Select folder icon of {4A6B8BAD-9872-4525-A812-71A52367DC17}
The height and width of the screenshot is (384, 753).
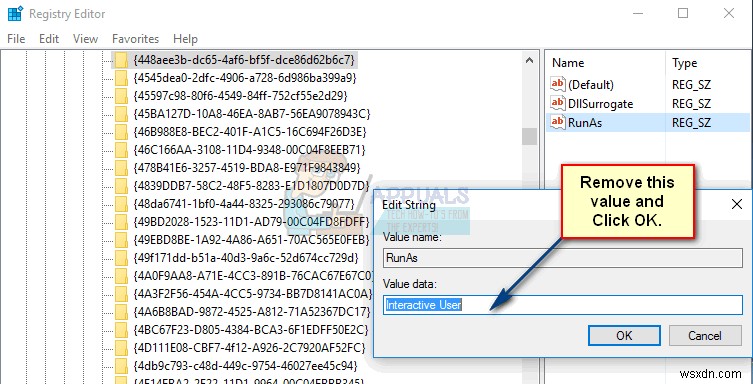(121, 311)
